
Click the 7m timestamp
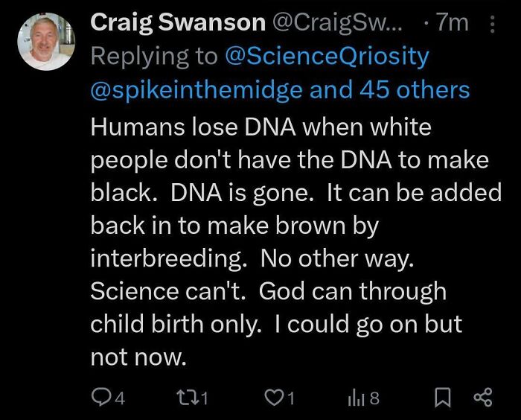coord(453,23)
